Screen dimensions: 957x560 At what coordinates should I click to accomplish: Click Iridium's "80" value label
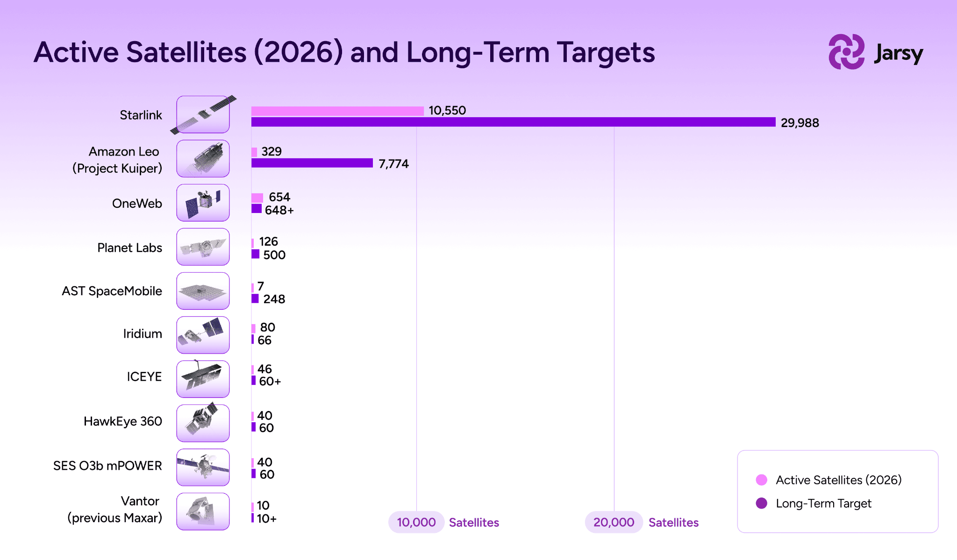tap(268, 327)
